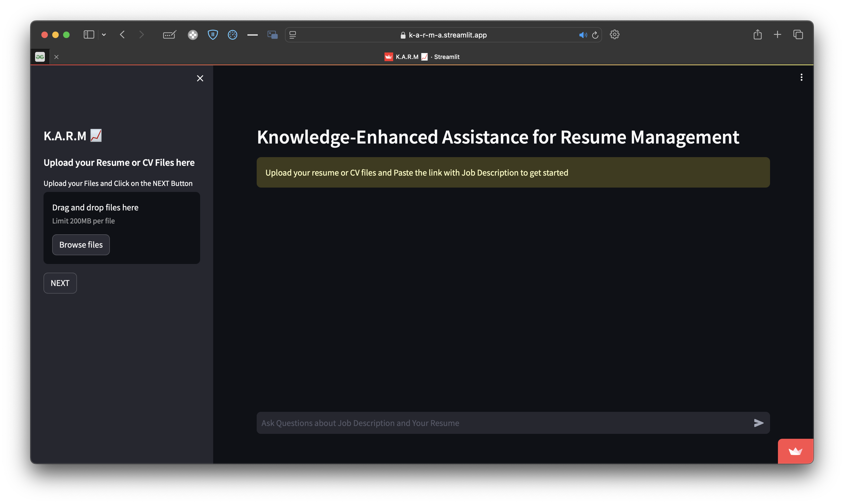The height and width of the screenshot is (504, 844).
Task: Expand the tab group dropdown chevron
Action: coord(104,35)
